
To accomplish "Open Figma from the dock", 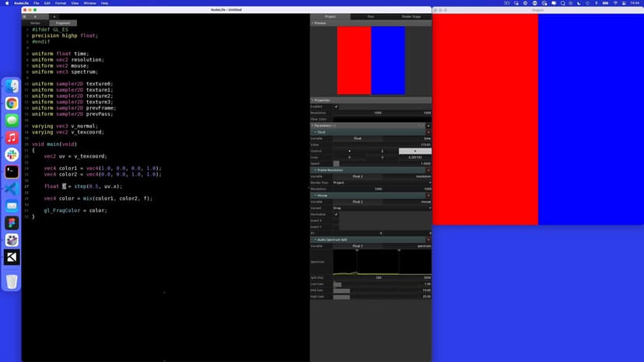I will [x=12, y=223].
